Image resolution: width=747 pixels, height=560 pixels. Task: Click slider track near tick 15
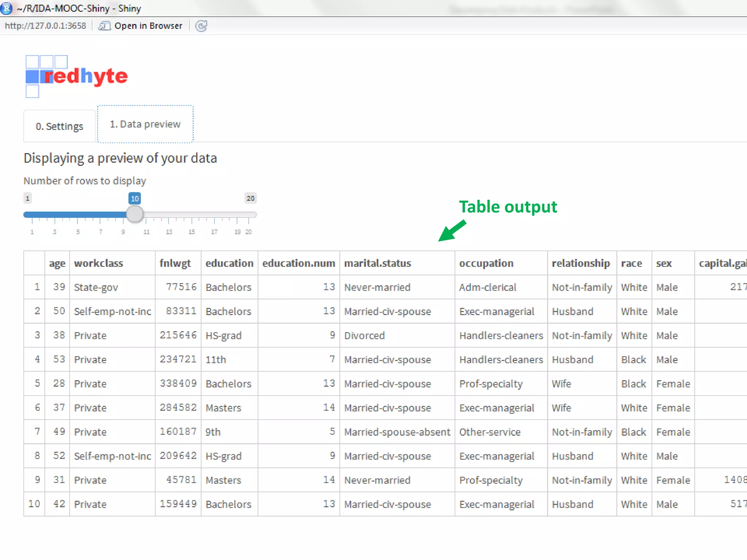[191, 214]
